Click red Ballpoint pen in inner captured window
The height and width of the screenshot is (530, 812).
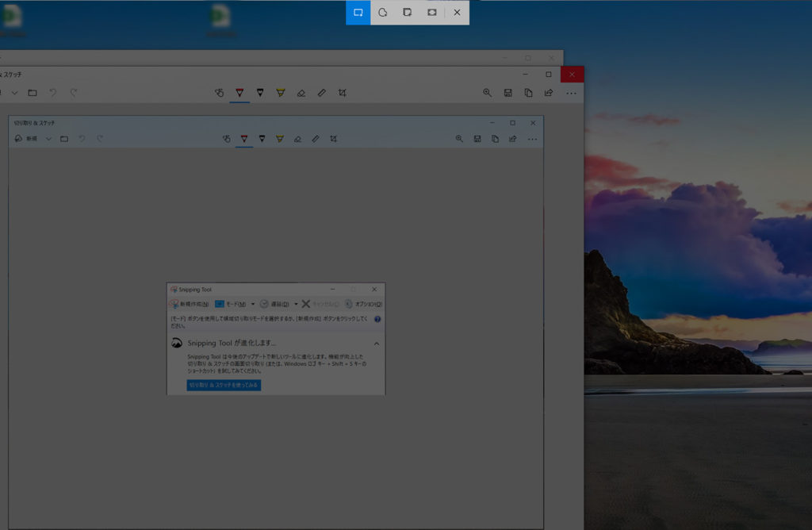click(244, 139)
